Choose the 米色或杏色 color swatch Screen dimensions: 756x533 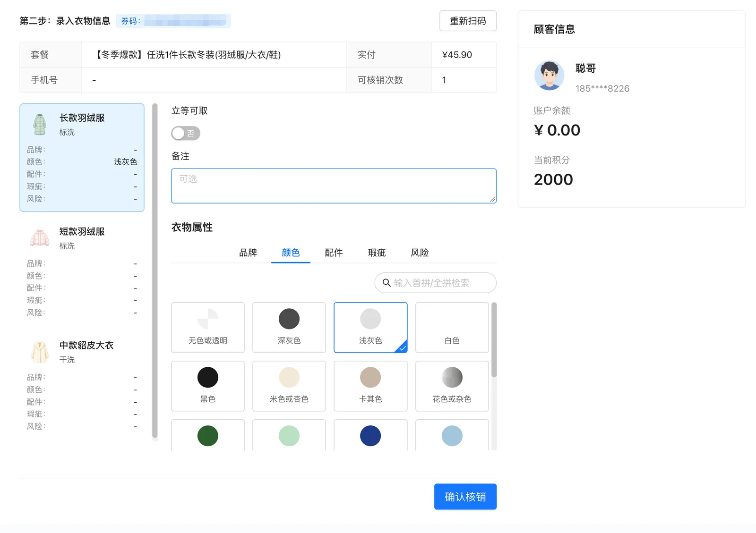pos(289,386)
